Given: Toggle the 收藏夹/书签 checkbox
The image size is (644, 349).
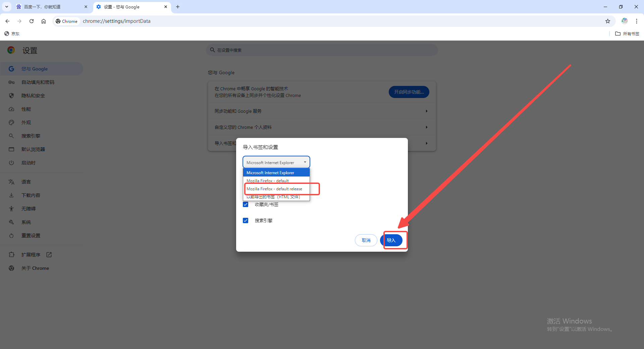Looking at the screenshot, I should tap(246, 204).
